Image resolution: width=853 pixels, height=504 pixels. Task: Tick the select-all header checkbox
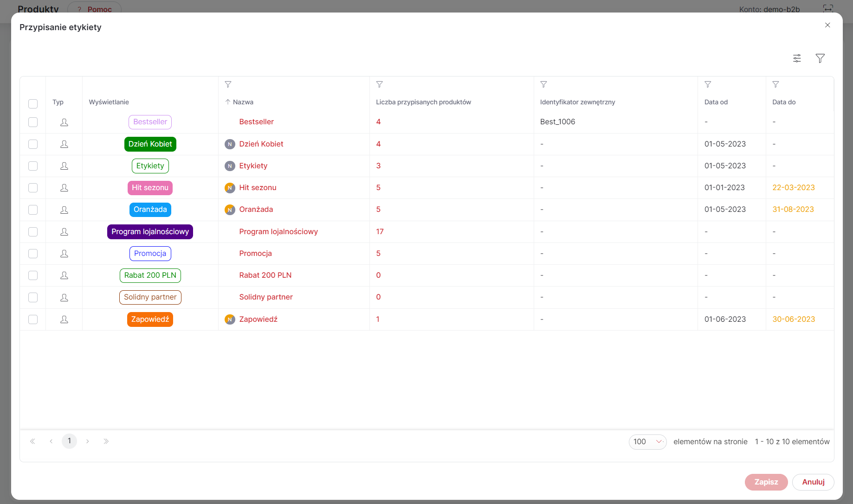(33, 104)
